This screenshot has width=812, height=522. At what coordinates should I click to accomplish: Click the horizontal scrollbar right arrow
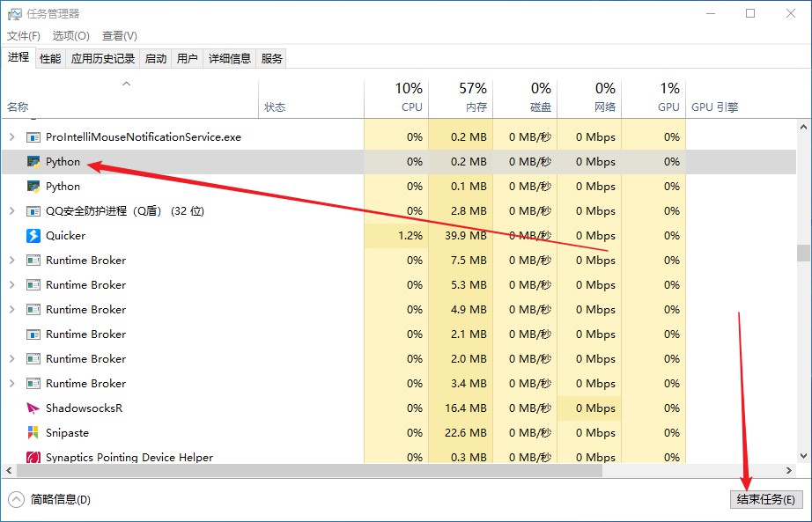789,471
